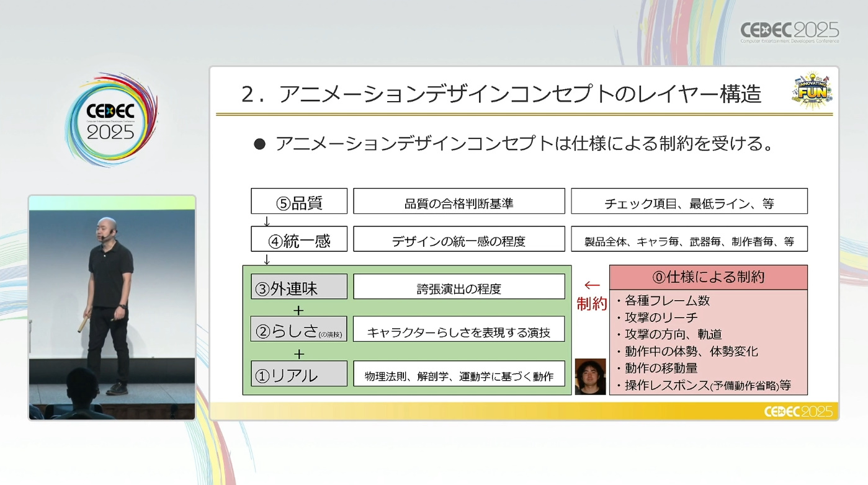Click the 品質の合格判断基準 description box

pyautogui.click(x=459, y=202)
